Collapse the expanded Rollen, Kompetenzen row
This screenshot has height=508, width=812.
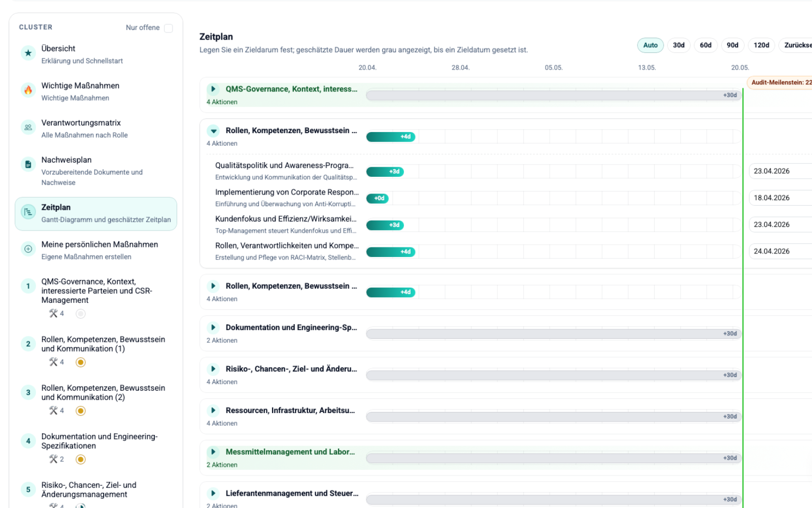[213, 131]
